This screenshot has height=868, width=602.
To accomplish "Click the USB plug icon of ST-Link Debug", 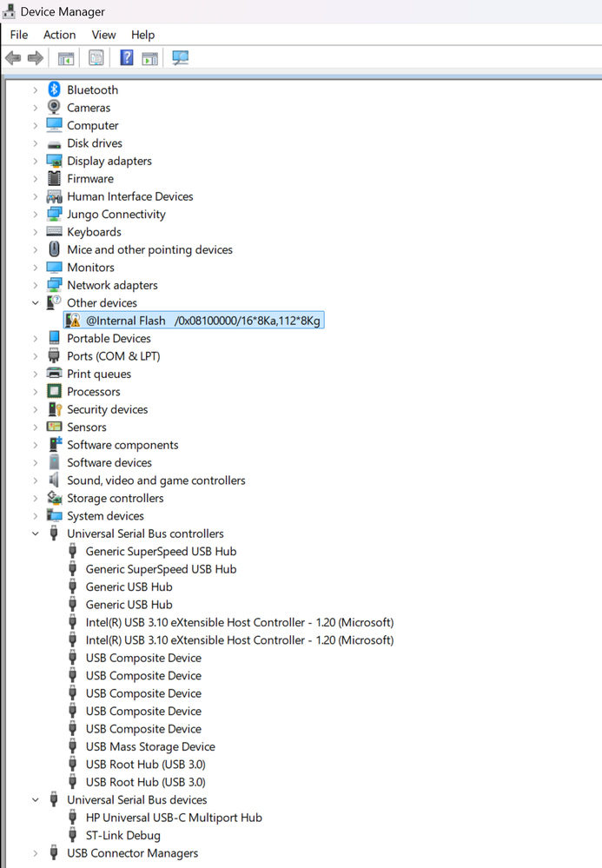I will [x=72, y=835].
